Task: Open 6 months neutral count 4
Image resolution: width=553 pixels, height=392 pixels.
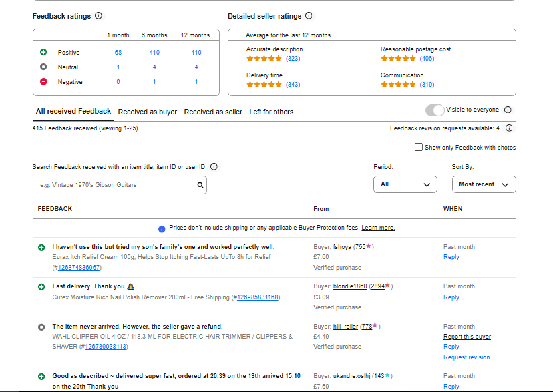Action: pos(154,67)
